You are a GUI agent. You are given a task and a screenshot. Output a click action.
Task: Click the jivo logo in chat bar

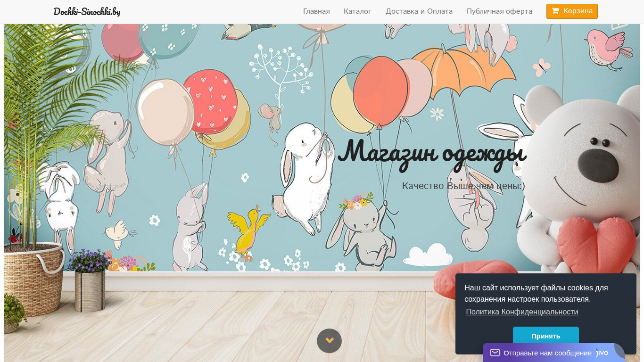[602, 353]
